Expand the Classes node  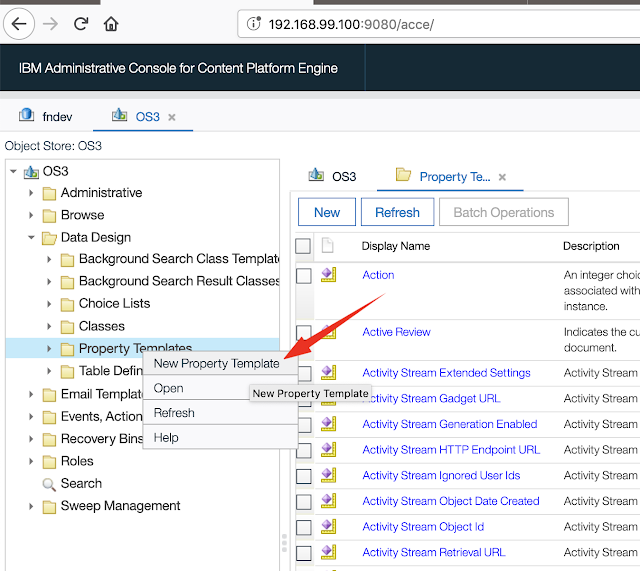point(49,327)
